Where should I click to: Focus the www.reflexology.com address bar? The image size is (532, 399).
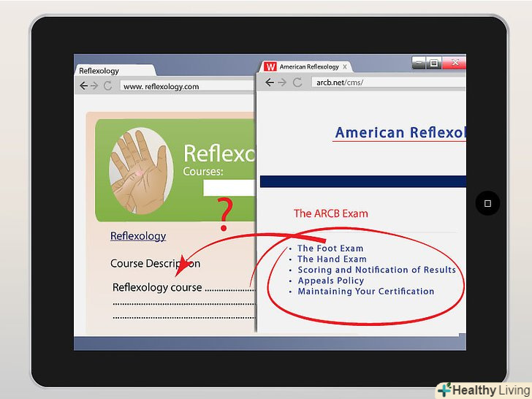point(186,86)
